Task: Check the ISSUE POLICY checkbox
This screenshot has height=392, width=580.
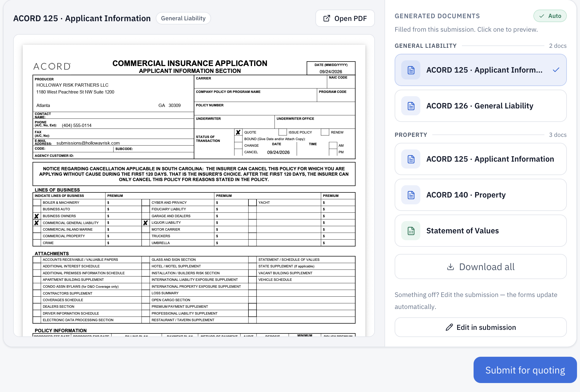Action: tap(283, 132)
